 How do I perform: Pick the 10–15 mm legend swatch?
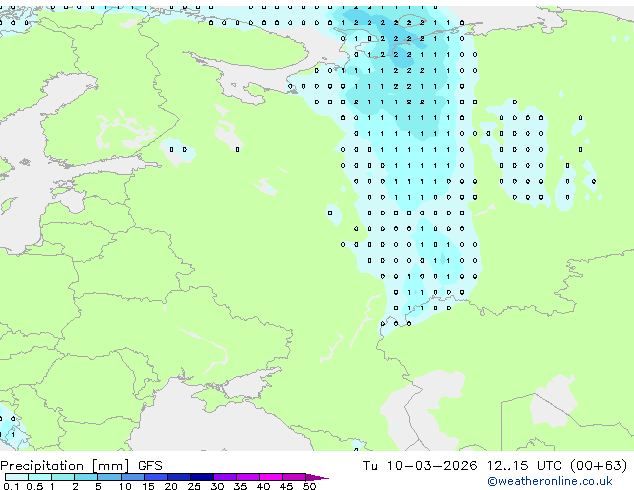point(132,477)
